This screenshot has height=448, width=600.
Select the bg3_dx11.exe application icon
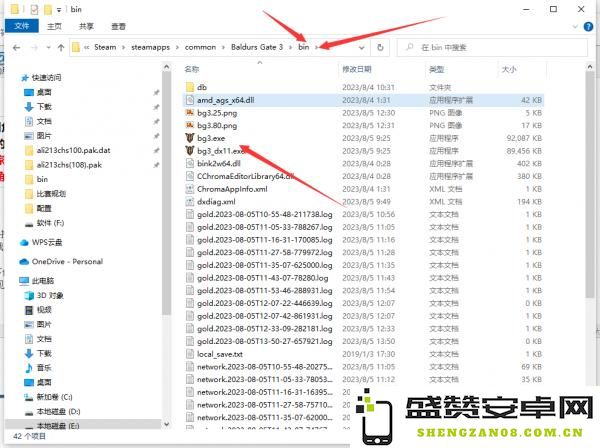point(190,151)
